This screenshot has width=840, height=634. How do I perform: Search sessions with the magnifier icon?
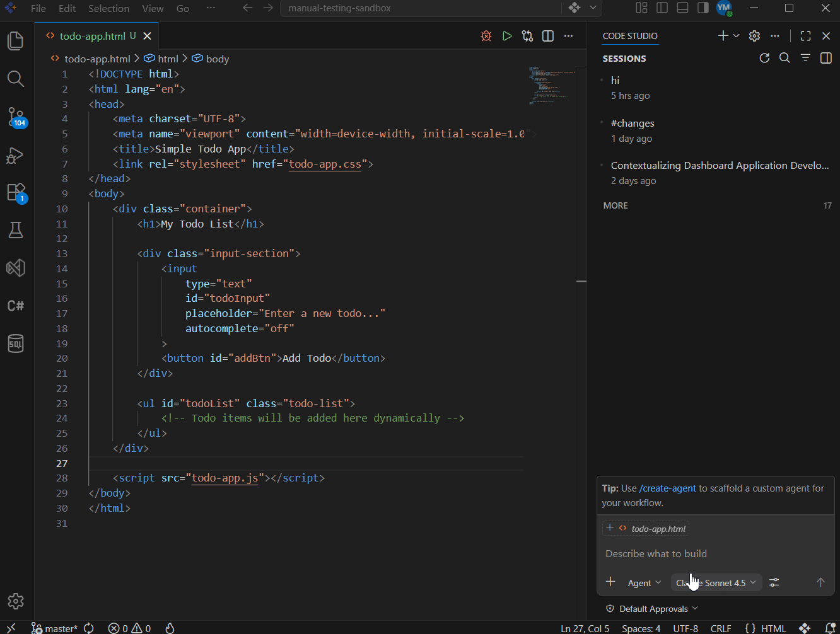[785, 58]
